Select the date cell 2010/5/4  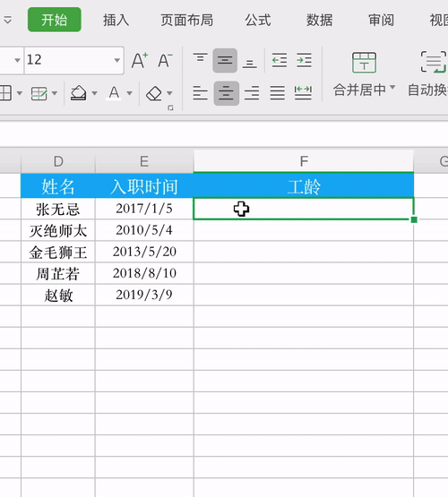point(144,230)
